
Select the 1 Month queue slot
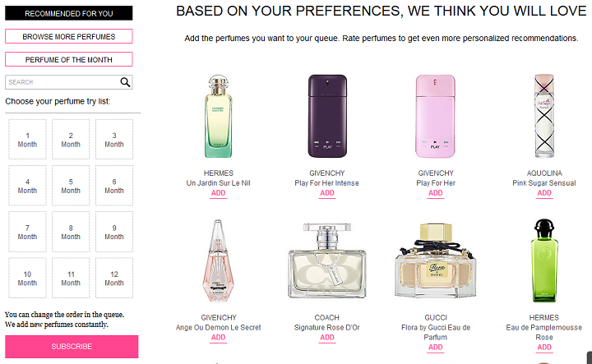coord(27,139)
